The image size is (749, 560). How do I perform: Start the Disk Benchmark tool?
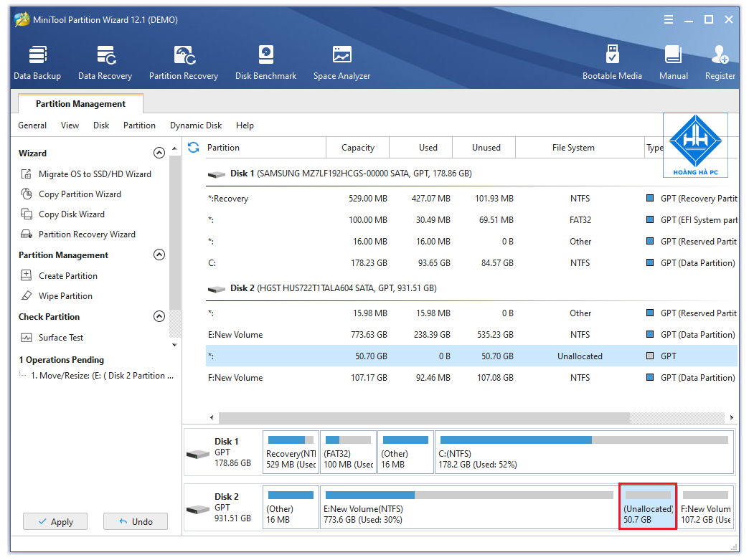point(265,61)
